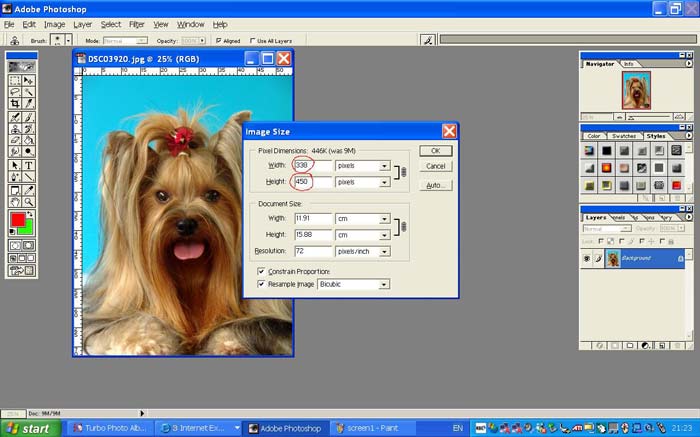Select the Eyedropper tool
The image size is (700, 437).
[x=29, y=190]
